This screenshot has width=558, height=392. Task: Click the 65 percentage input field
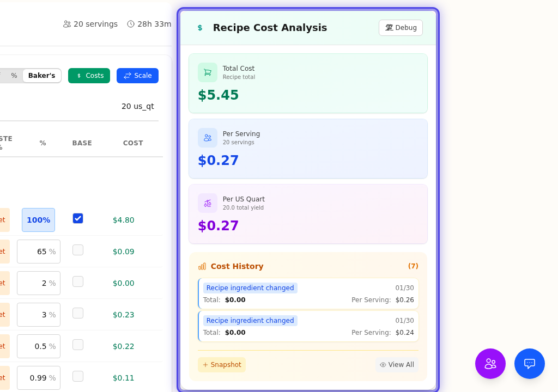[38, 251]
